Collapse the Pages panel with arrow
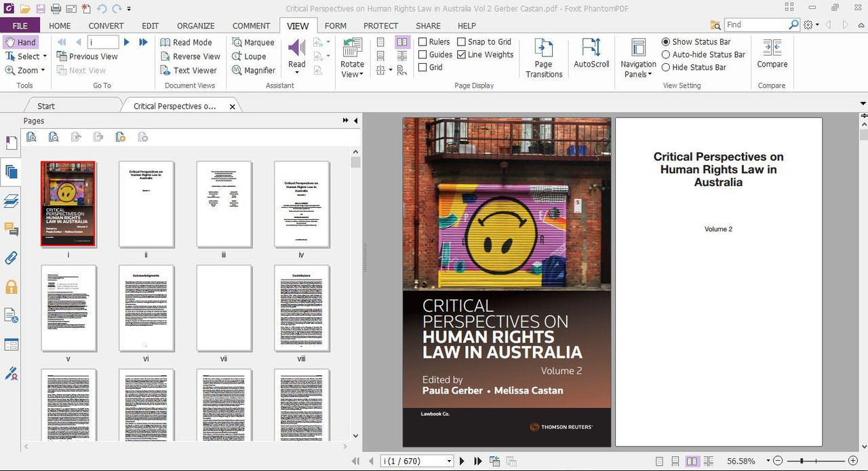 point(356,121)
